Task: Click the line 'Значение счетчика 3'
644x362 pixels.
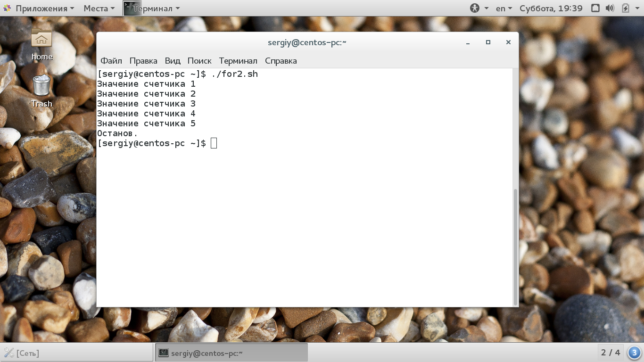Action: [x=146, y=104]
